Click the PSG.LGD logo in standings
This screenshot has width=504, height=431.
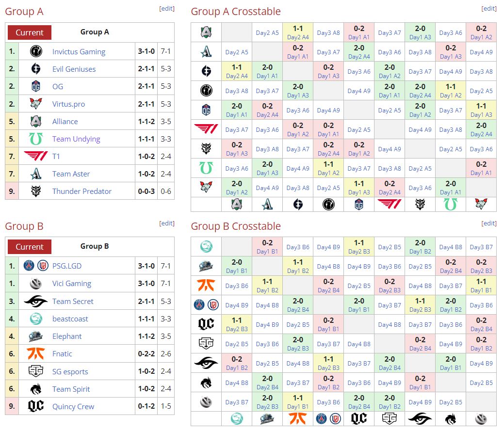pyautogui.click(x=36, y=266)
